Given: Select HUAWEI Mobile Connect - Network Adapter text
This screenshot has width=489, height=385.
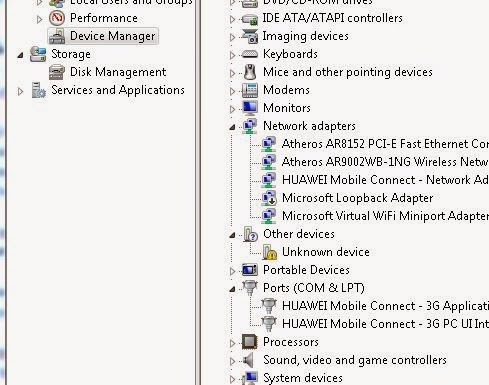Looking at the screenshot, I should (x=385, y=180).
